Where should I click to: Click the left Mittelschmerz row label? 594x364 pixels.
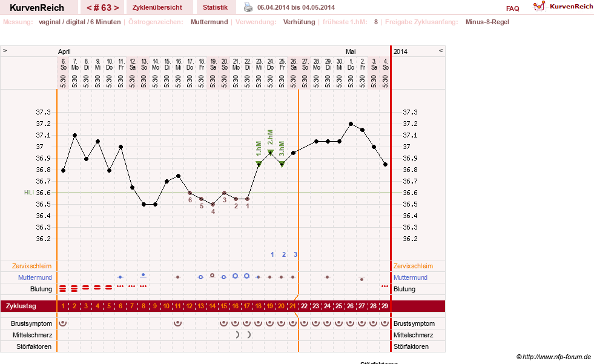(32, 335)
